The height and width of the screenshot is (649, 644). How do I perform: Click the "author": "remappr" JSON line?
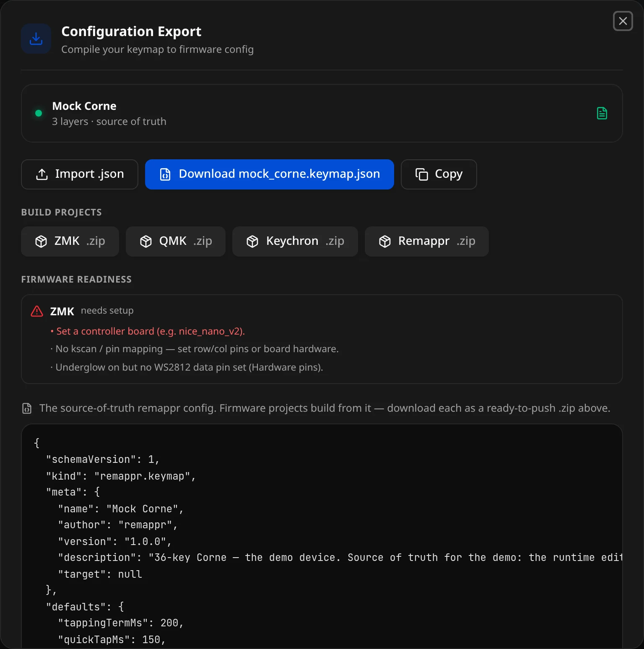tap(118, 525)
